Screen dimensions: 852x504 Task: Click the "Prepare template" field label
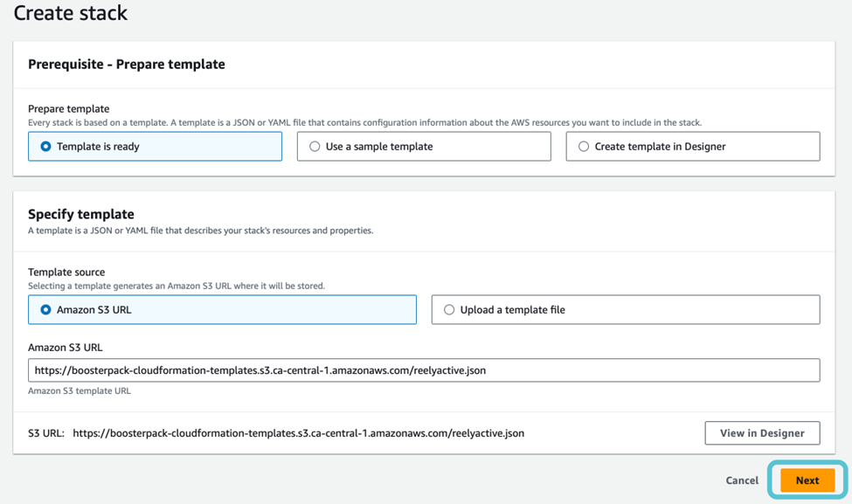tap(69, 109)
